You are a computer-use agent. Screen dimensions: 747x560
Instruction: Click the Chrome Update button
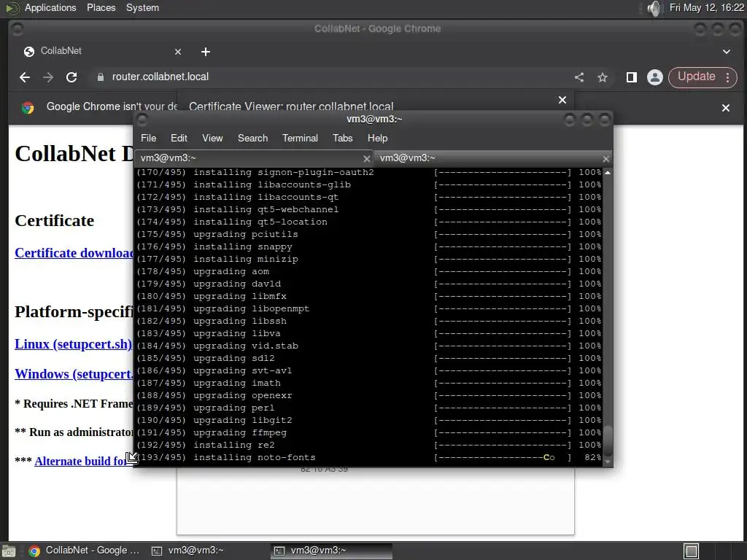point(696,77)
